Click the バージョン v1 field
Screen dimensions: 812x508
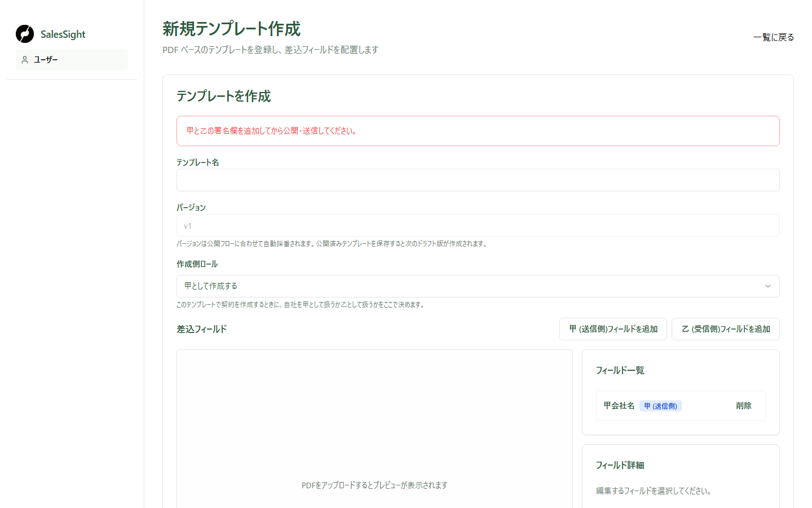[x=478, y=225]
